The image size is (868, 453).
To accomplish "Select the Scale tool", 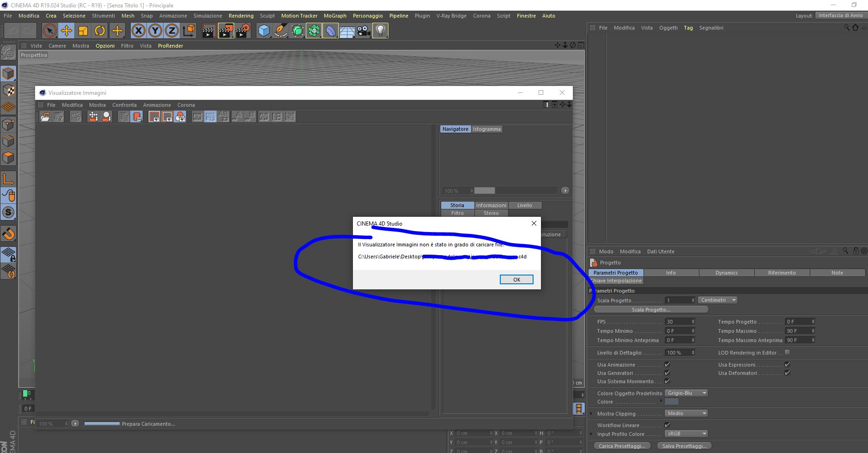I will pos(83,31).
